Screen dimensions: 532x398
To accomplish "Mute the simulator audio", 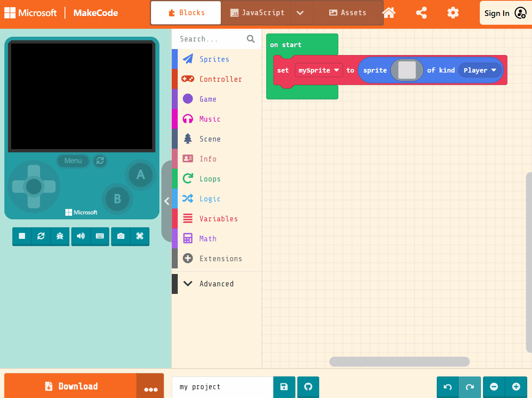I will (x=81, y=236).
